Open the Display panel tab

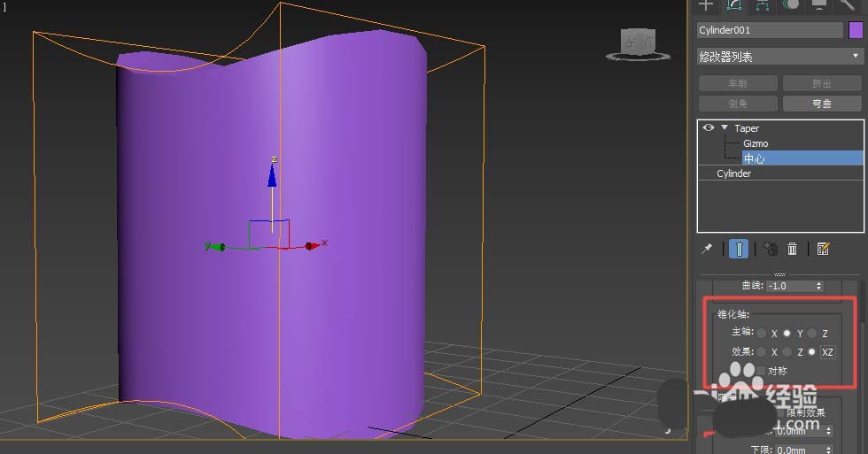(819, 5)
